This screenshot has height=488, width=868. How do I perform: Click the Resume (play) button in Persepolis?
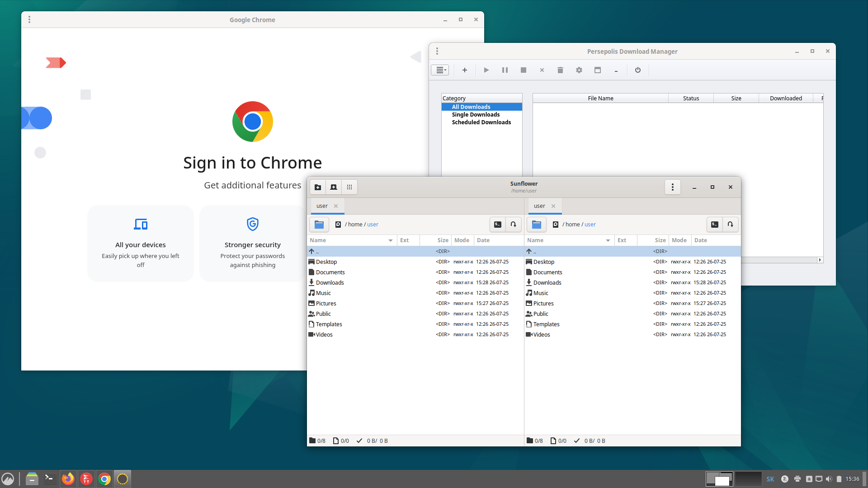pos(486,70)
